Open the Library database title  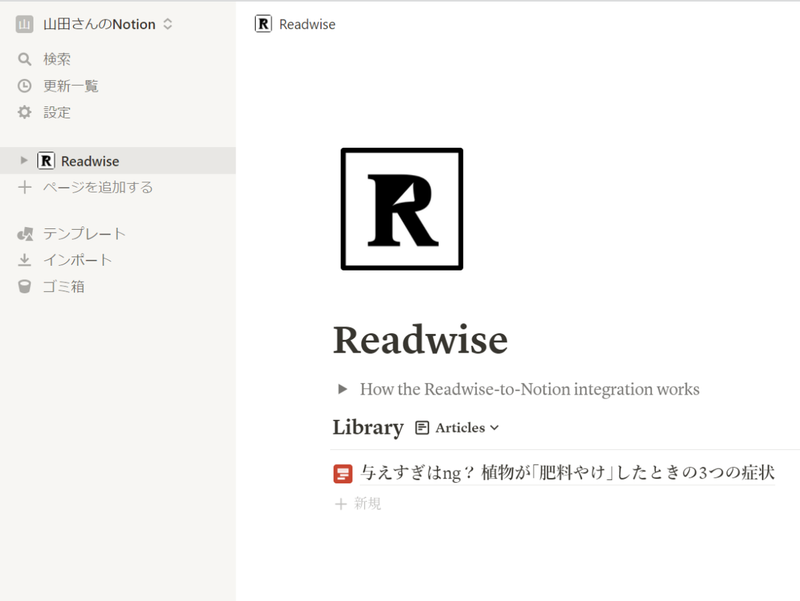(x=368, y=427)
